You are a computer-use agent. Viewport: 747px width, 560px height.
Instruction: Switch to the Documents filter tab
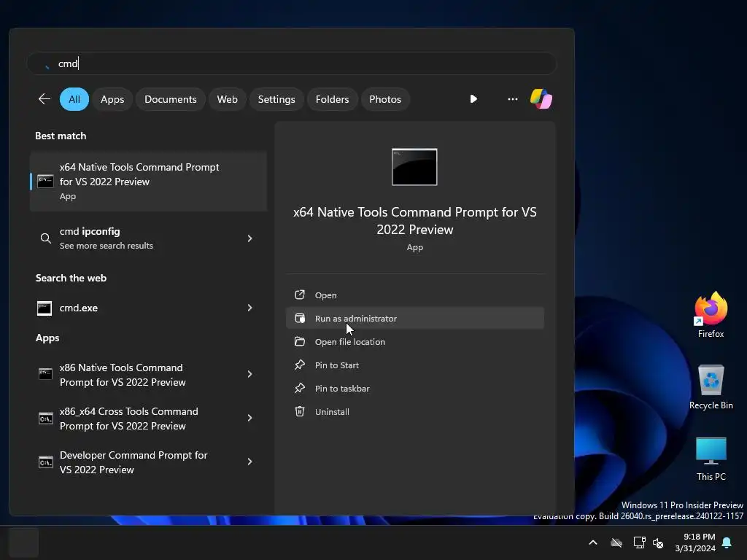point(171,99)
